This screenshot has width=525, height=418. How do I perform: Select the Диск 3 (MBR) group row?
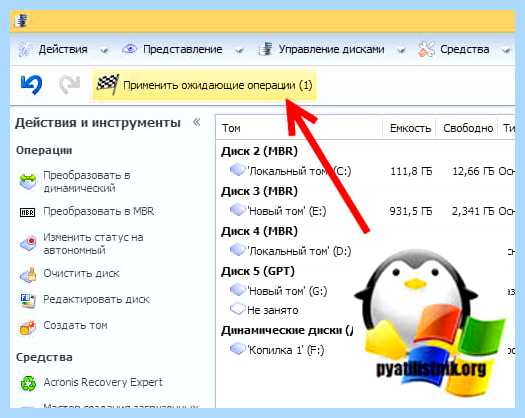(259, 191)
